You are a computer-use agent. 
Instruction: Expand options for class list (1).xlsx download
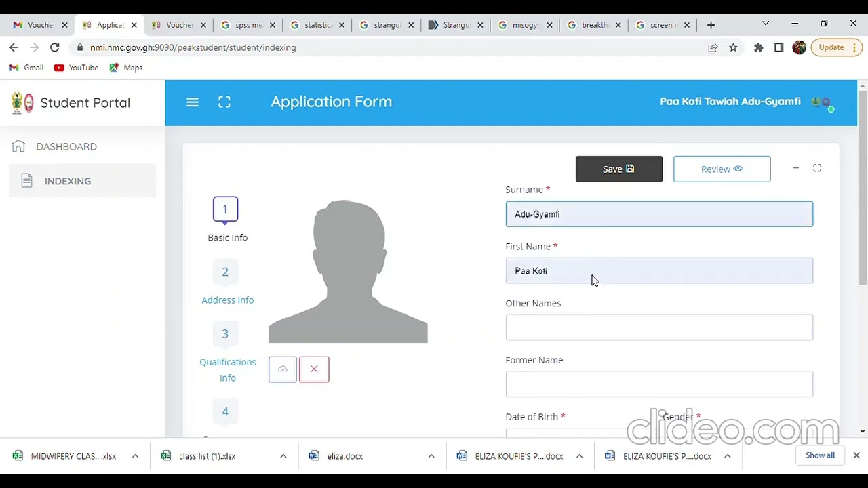click(x=283, y=456)
